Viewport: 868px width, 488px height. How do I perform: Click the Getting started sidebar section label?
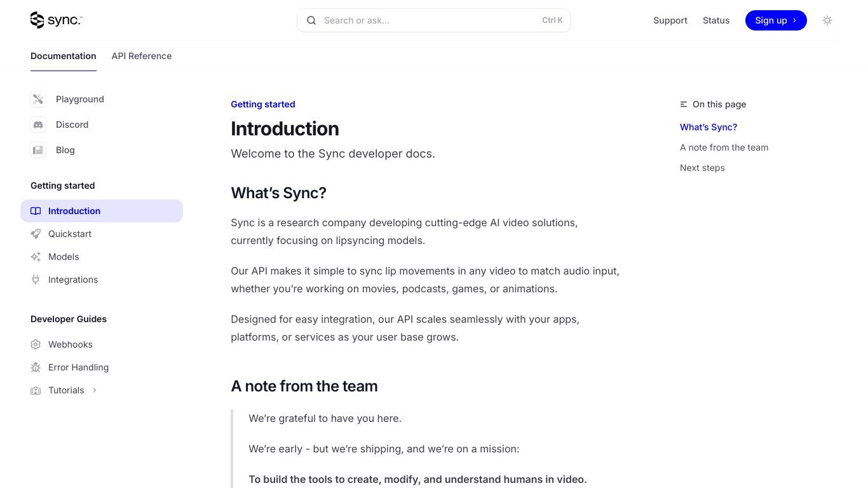(63, 186)
